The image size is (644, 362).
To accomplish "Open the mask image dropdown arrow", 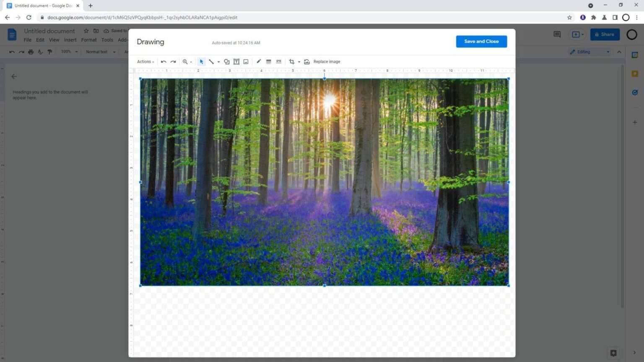I will [299, 62].
